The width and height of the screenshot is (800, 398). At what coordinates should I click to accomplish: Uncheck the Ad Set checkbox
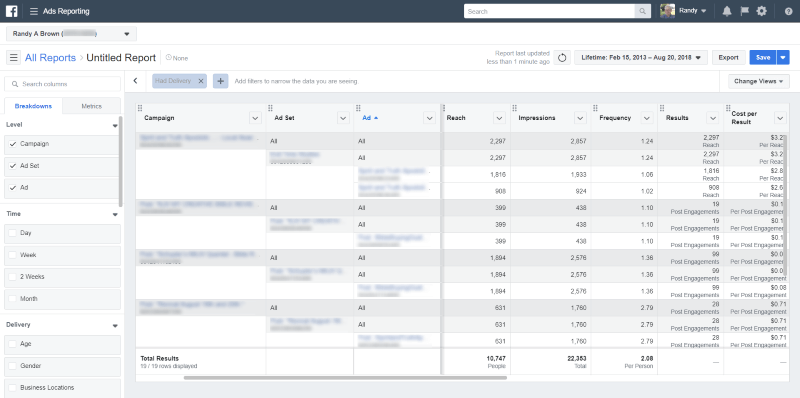[13, 166]
